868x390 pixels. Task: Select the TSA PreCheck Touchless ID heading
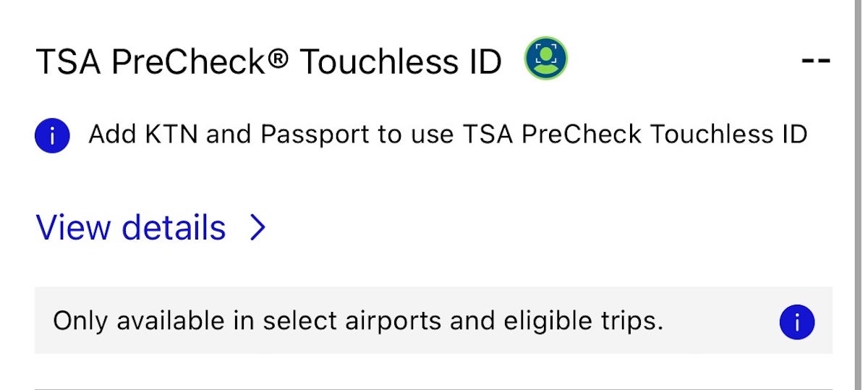(268, 62)
